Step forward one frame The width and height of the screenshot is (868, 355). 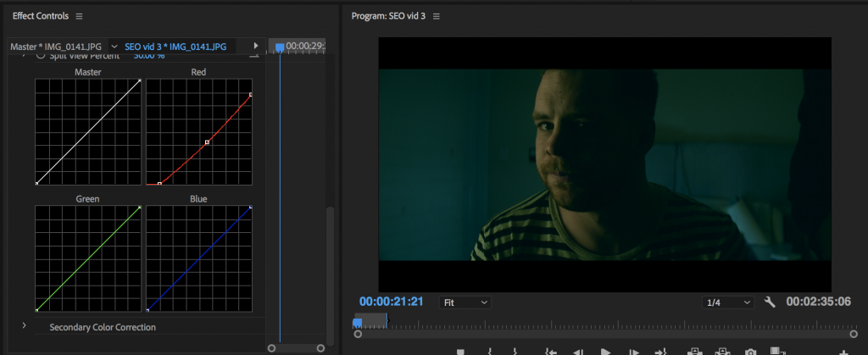tap(633, 352)
